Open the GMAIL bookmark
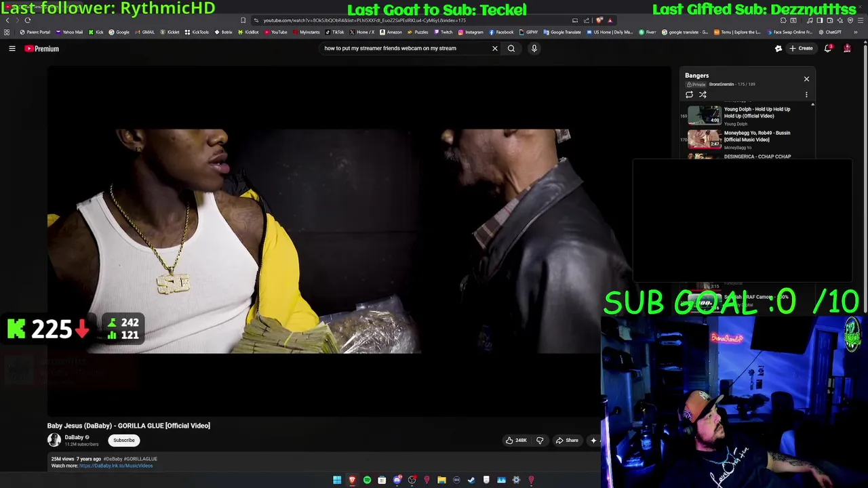The height and width of the screenshot is (488, 868). [x=144, y=32]
